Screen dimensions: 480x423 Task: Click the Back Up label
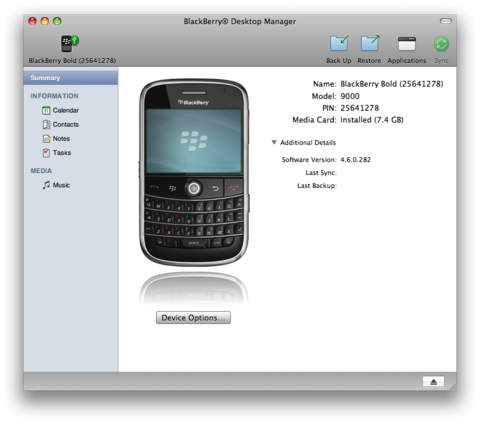tap(339, 61)
